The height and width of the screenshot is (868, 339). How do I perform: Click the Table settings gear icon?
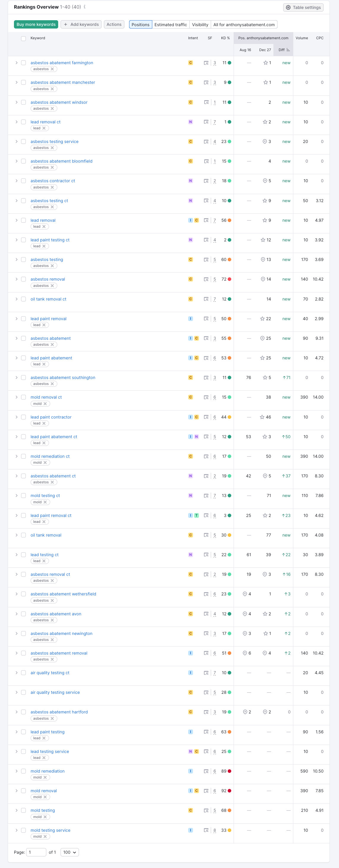(x=288, y=7)
